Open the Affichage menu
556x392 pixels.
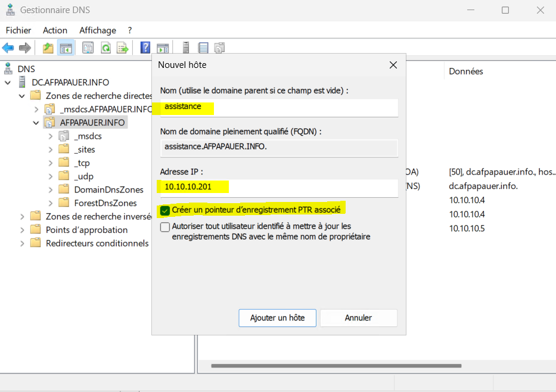coord(98,30)
